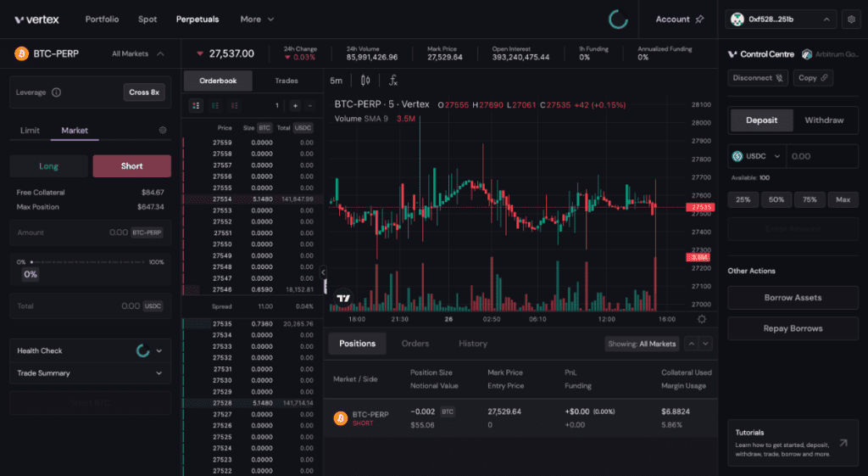Collapse positions panel down chevron
The width and height of the screenshot is (868, 476).
coord(706,344)
